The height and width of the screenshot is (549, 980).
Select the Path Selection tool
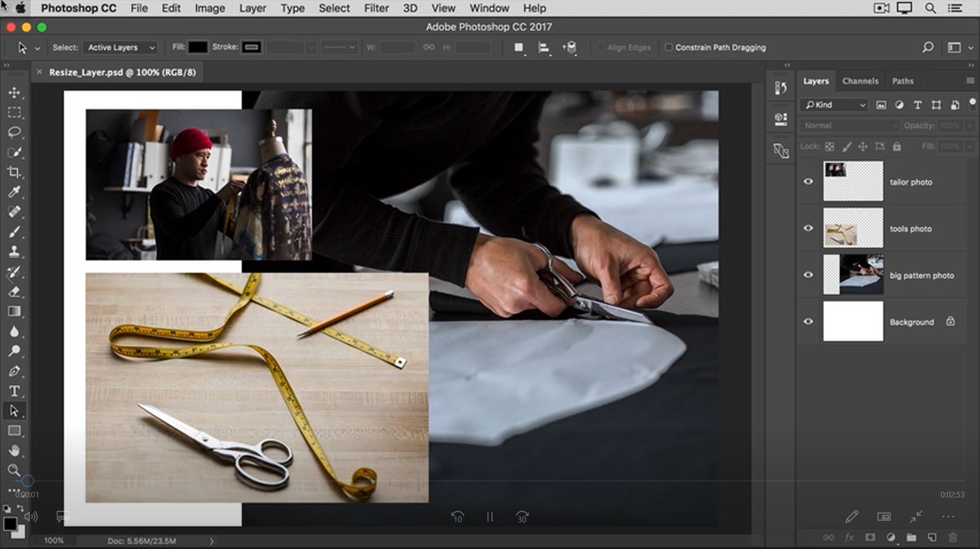[14, 411]
